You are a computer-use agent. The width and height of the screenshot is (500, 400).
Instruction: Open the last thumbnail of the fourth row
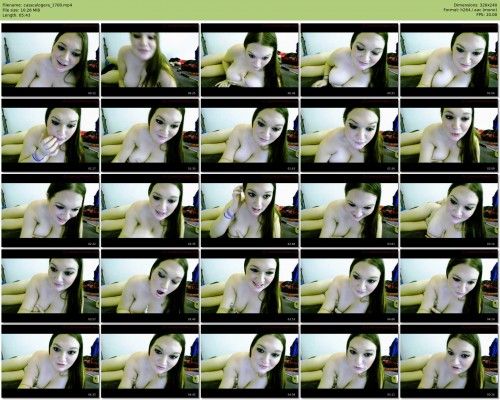click(449, 286)
